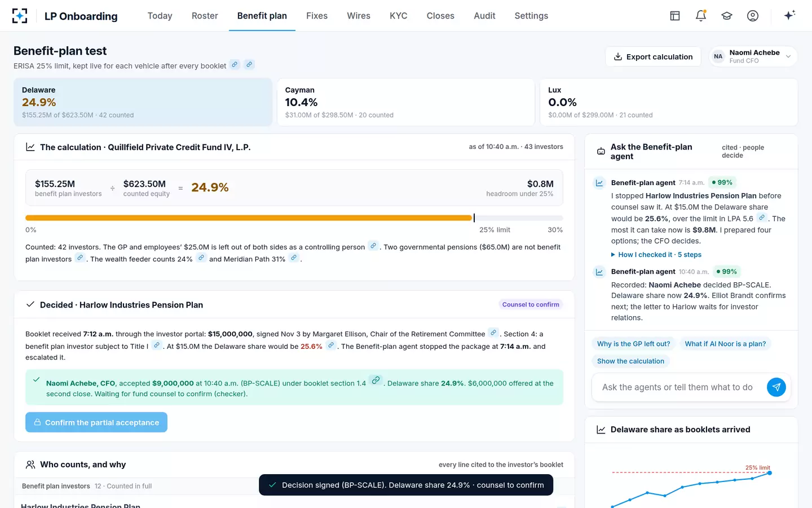
Task: Open citation link after 'controlling person'
Action: (373, 246)
